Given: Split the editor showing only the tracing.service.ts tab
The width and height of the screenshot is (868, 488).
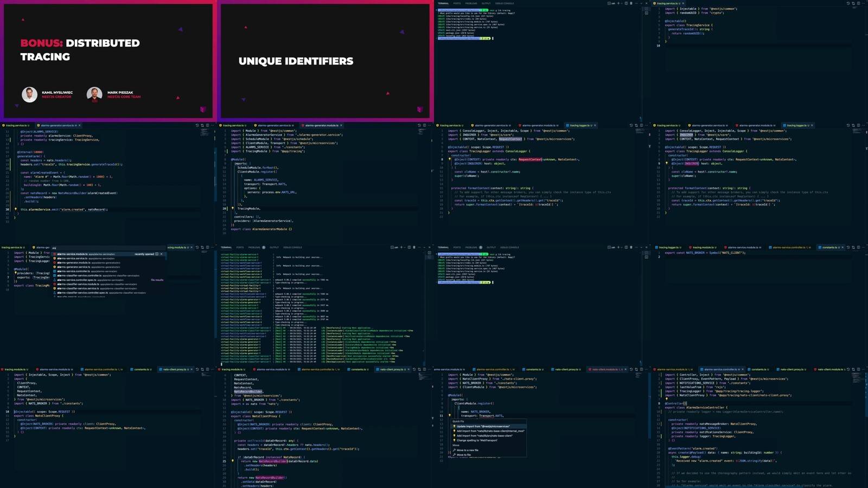Looking at the screenshot, I should [858, 3].
